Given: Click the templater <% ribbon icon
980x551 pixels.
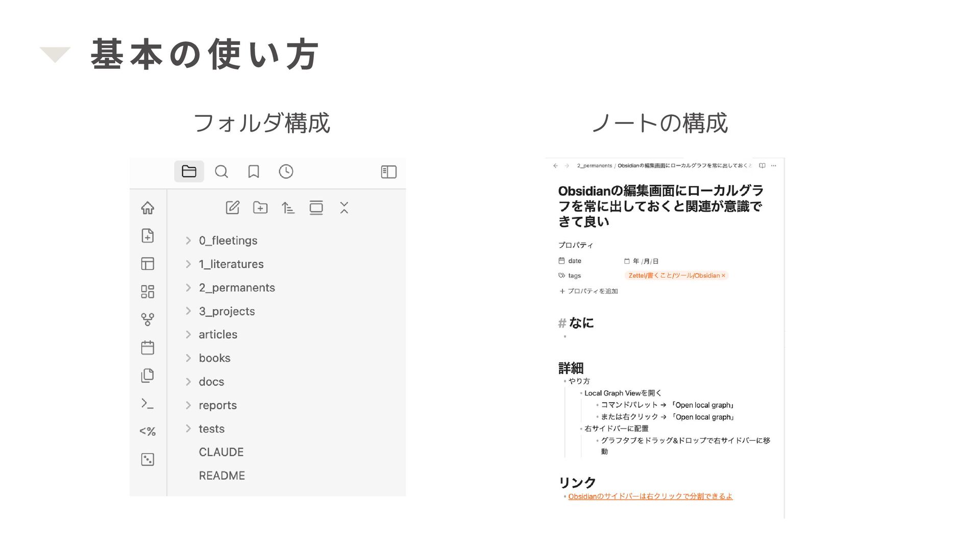Looking at the screenshot, I should 148,432.
